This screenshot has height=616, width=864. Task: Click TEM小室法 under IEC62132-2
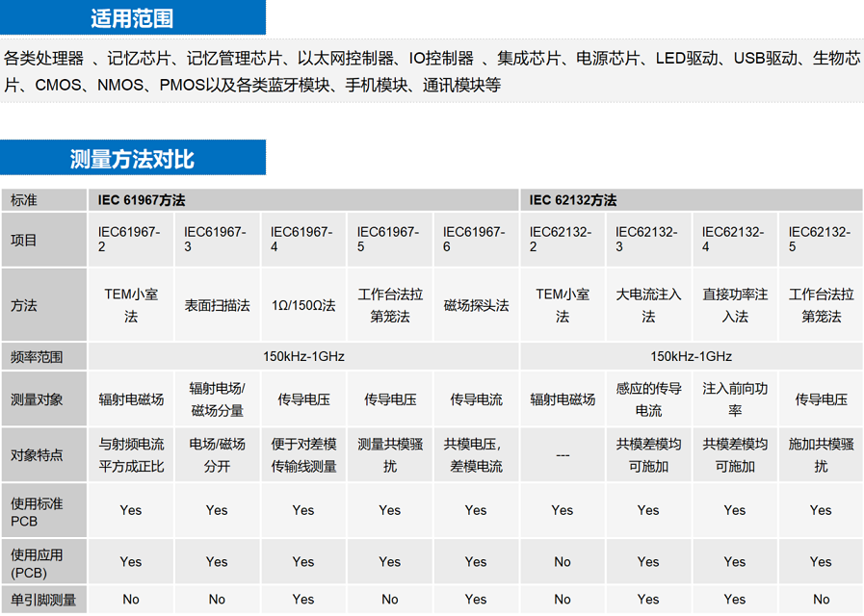tap(563, 304)
